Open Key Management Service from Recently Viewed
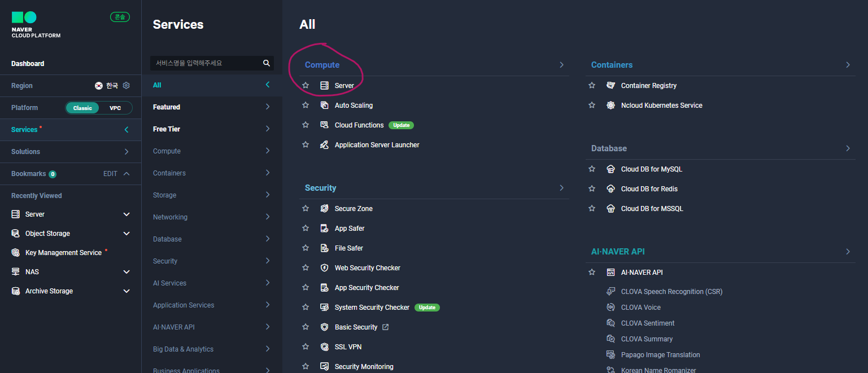Image resolution: width=868 pixels, height=373 pixels. tap(63, 253)
